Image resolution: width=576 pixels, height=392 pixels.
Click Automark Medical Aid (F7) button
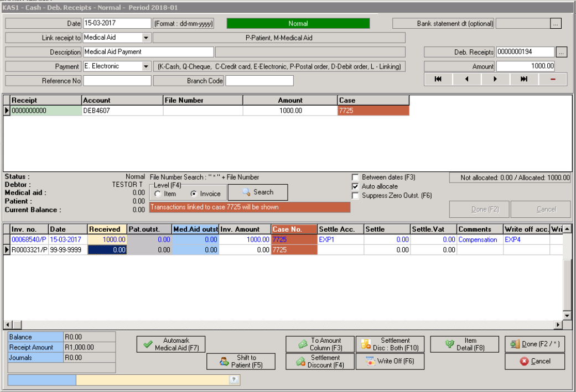(x=170, y=344)
